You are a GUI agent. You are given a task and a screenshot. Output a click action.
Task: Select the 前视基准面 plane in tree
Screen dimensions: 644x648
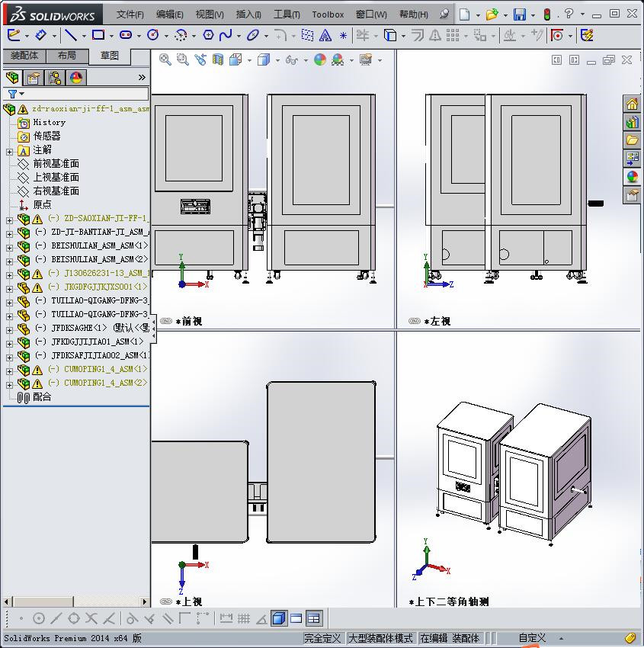click(x=56, y=164)
